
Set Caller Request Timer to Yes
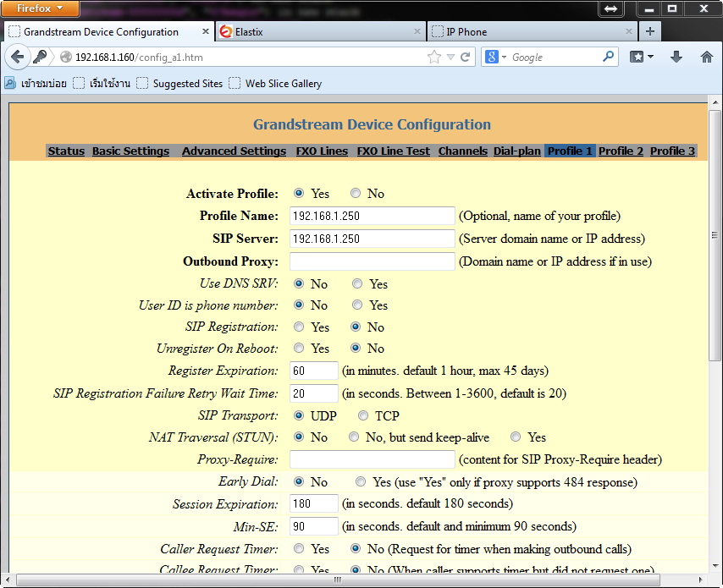(x=299, y=548)
